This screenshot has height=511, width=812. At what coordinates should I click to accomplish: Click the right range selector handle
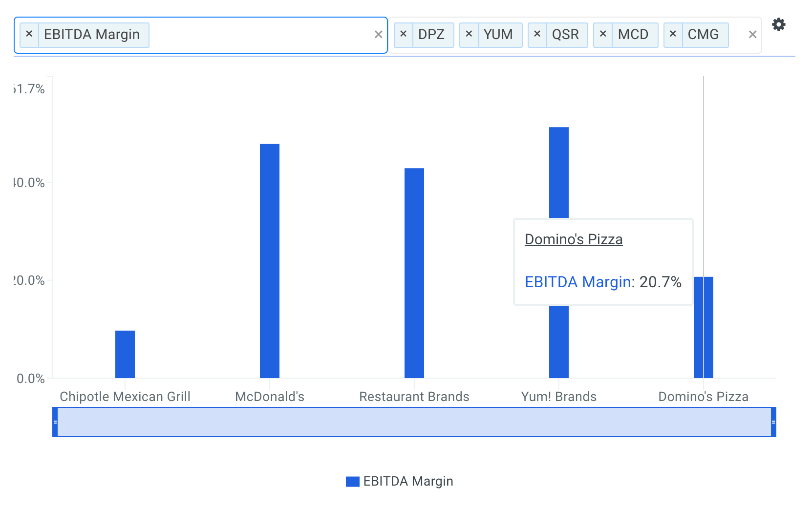(773, 422)
